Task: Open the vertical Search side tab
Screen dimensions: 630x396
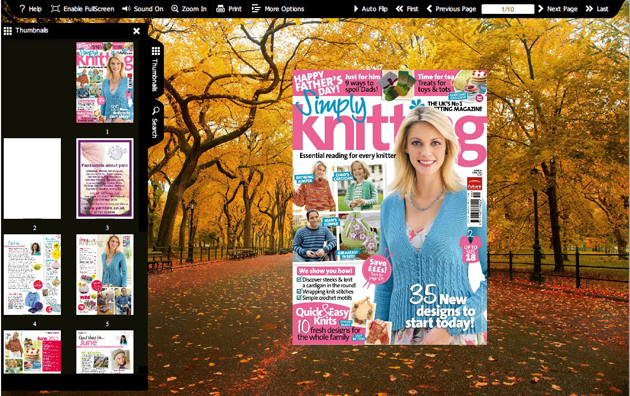Action: tap(155, 122)
